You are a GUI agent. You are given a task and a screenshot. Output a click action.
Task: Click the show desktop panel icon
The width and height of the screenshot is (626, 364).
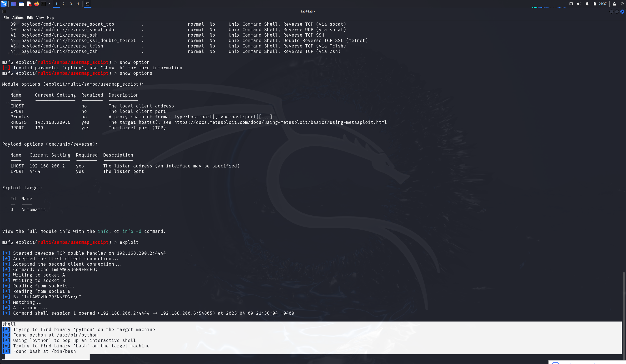(x=13, y=4)
